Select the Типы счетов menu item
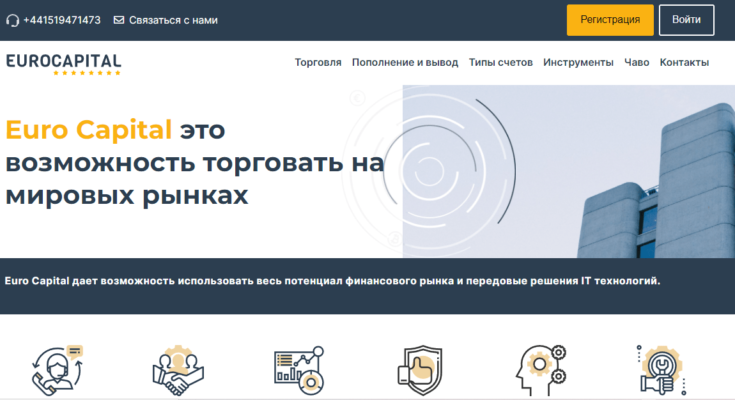Screen dimensions: 735x400 click(x=501, y=62)
